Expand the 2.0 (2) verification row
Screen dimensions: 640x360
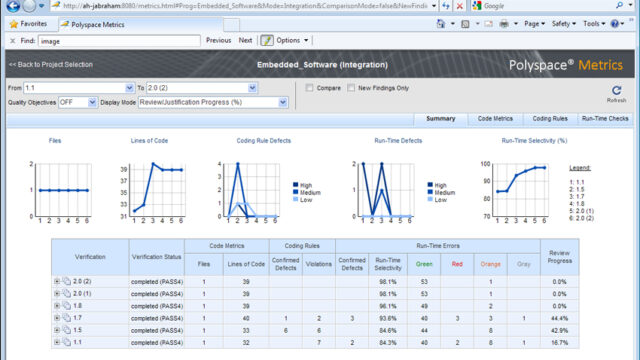(x=57, y=281)
